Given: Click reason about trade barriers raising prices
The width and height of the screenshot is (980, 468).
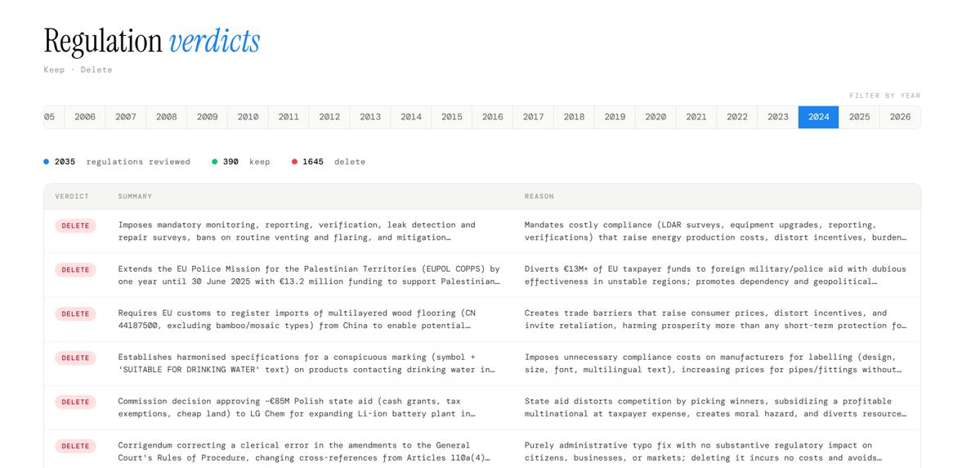Looking at the screenshot, I should (x=716, y=319).
